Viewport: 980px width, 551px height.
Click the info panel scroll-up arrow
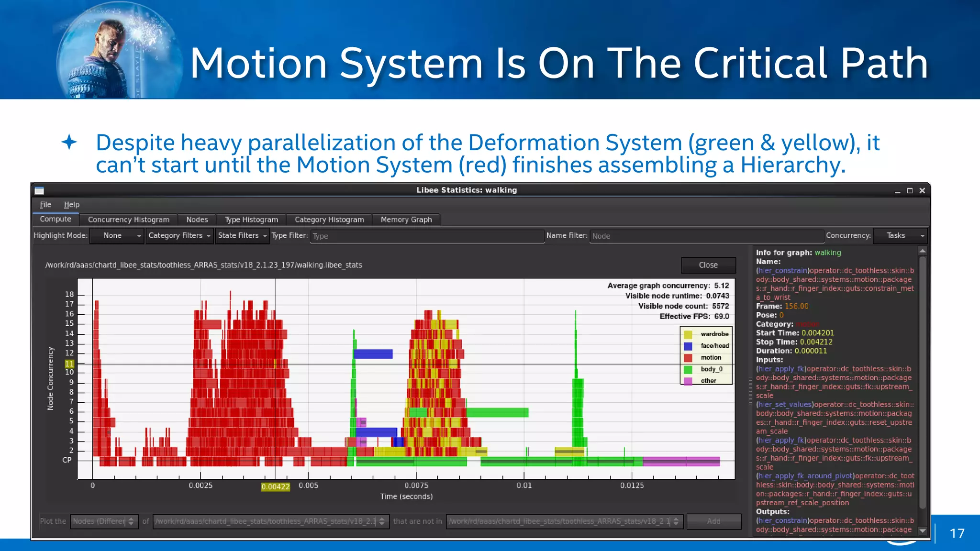tap(922, 251)
